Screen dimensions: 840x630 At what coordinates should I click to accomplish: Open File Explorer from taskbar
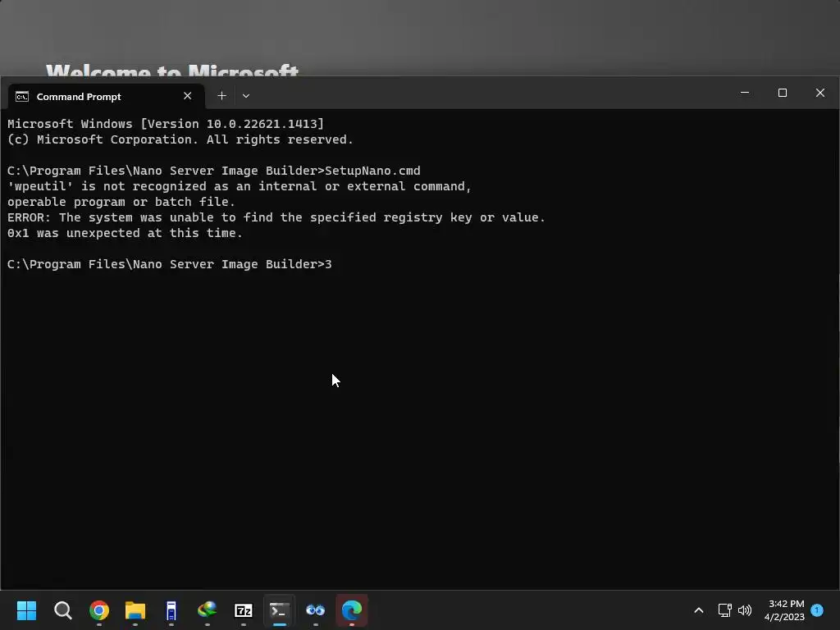135,610
